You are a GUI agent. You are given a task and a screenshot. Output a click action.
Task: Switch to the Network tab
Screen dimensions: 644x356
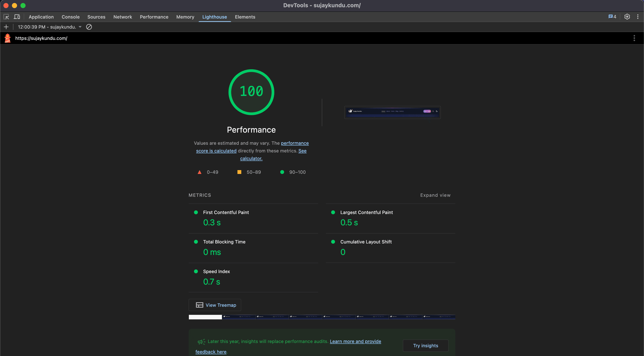point(122,17)
